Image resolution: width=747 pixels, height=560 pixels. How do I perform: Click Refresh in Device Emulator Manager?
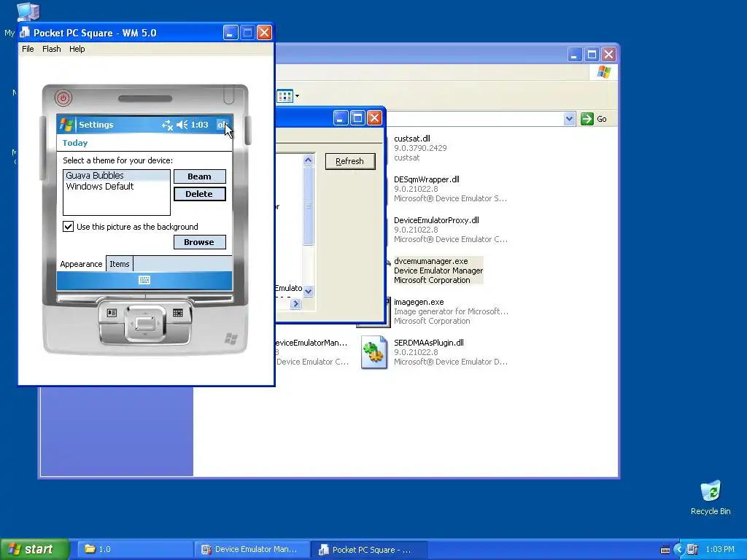350,161
